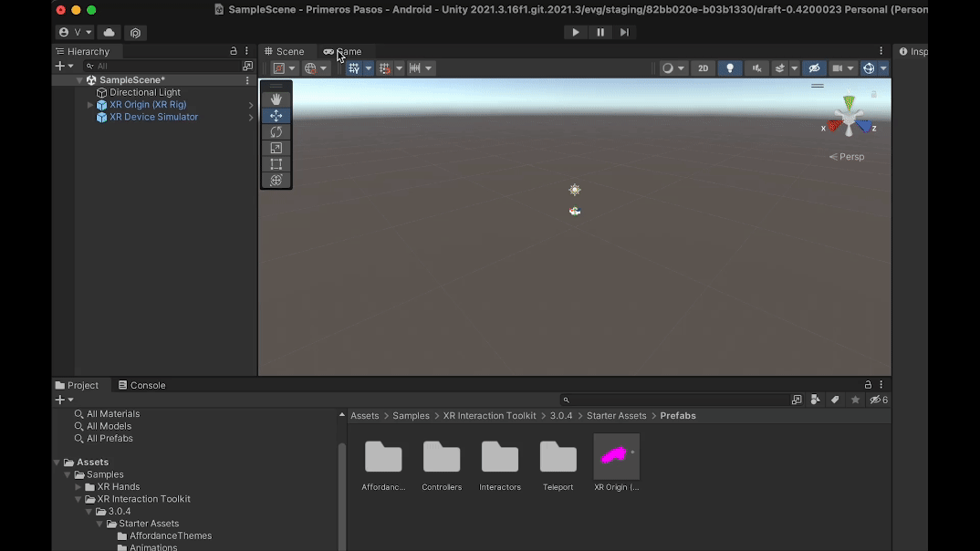The height and width of the screenshot is (551, 980).
Task: Collapse the SampleScene tree
Action: 79,80
